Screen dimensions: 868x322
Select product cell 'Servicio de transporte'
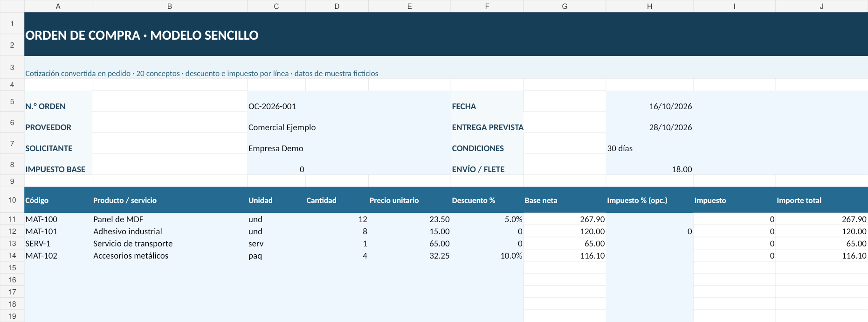(x=170, y=244)
